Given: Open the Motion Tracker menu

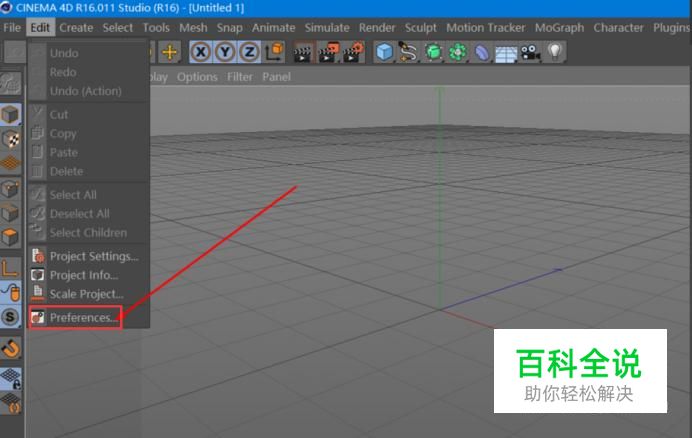Looking at the screenshot, I should [x=486, y=27].
